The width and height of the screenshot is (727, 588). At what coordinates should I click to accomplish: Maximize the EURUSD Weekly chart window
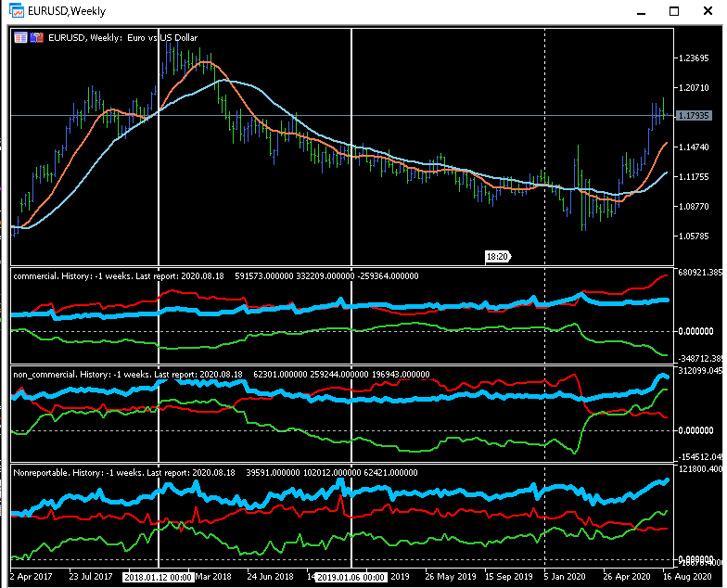tap(674, 11)
